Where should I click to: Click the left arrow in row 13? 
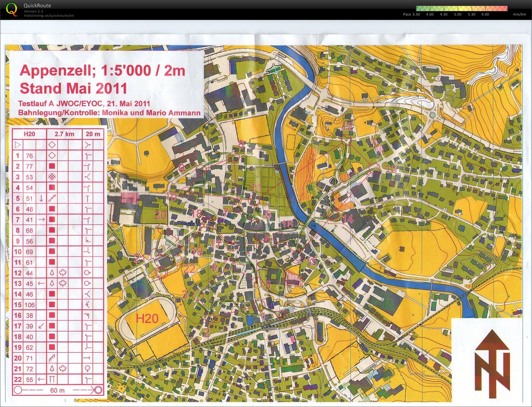[x=41, y=284]
